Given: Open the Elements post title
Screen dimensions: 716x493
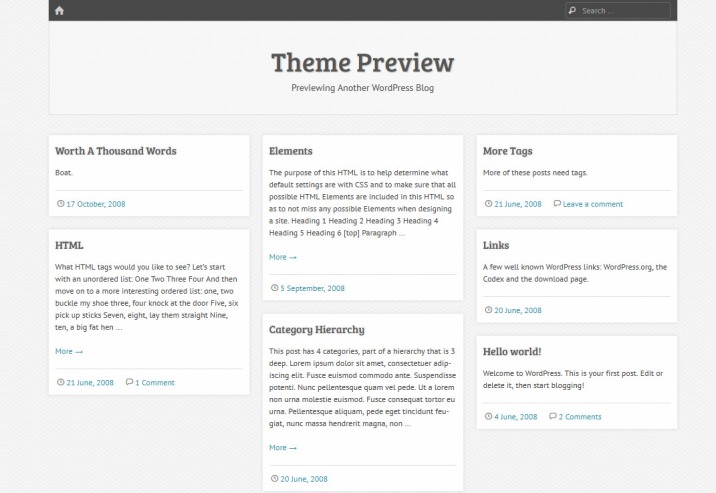Looking at the screenshot, I should [x=290, y=151].
